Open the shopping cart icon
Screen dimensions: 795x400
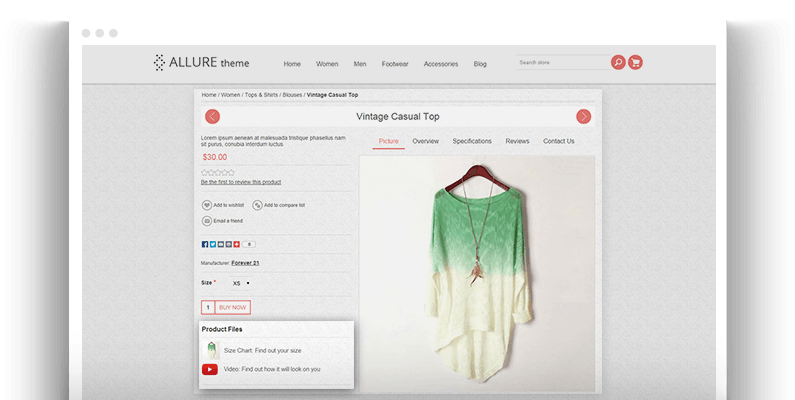[x=635, y=62]
